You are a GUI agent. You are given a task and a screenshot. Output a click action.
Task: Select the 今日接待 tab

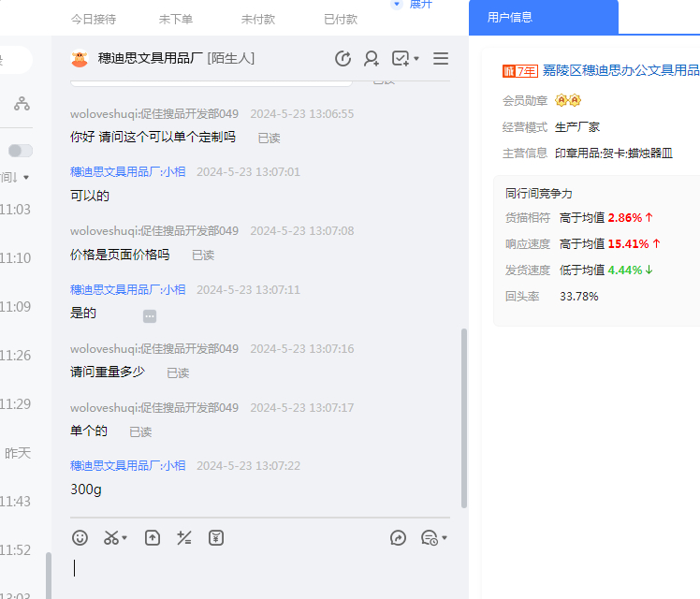(94, 19)
